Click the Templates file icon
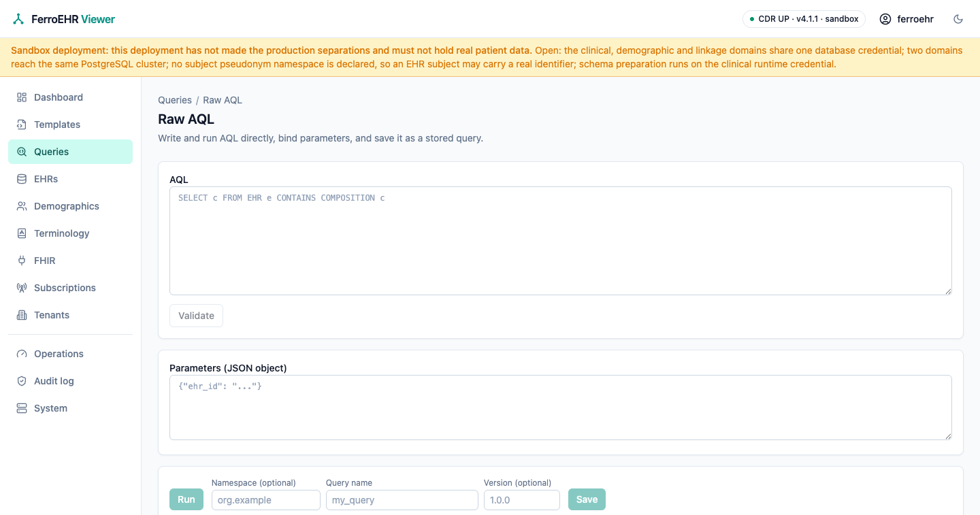This screenshot has height=515, width=980. (22, 124)
